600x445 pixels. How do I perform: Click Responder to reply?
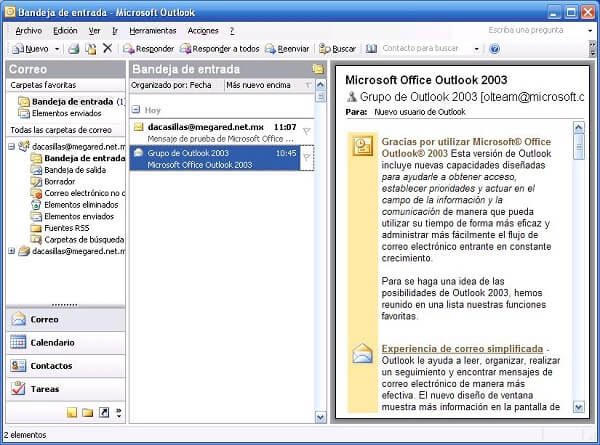coord(148,49)
